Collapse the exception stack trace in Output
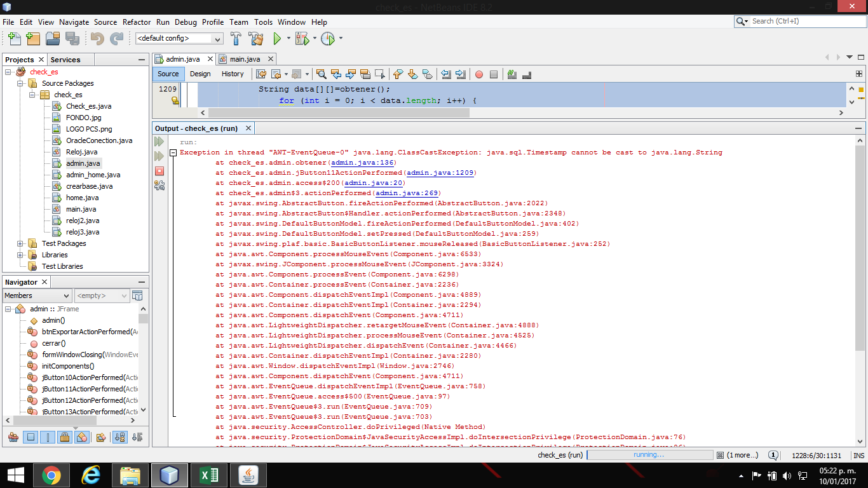The width and height of the screenshot is (868, 488). click(x=173, y=152)
